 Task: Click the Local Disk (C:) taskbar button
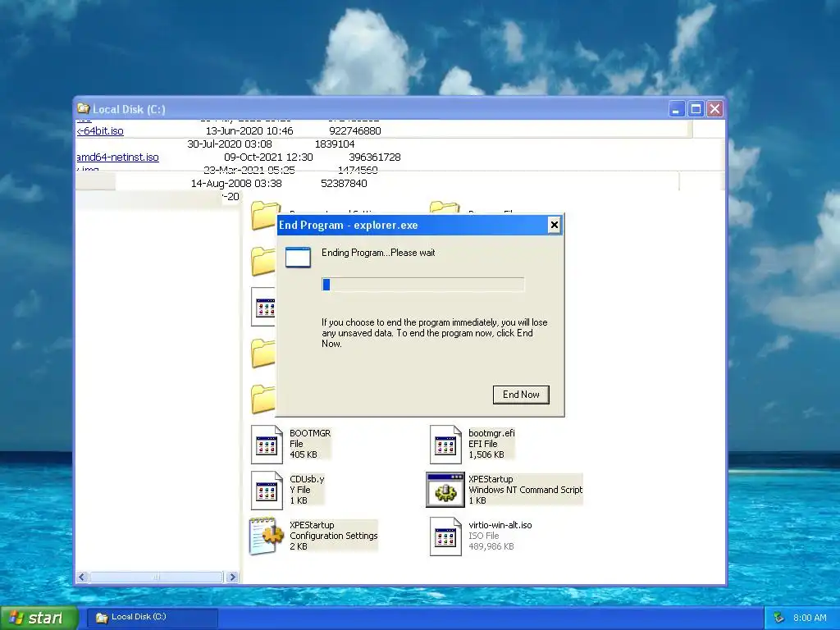(152, 617)
